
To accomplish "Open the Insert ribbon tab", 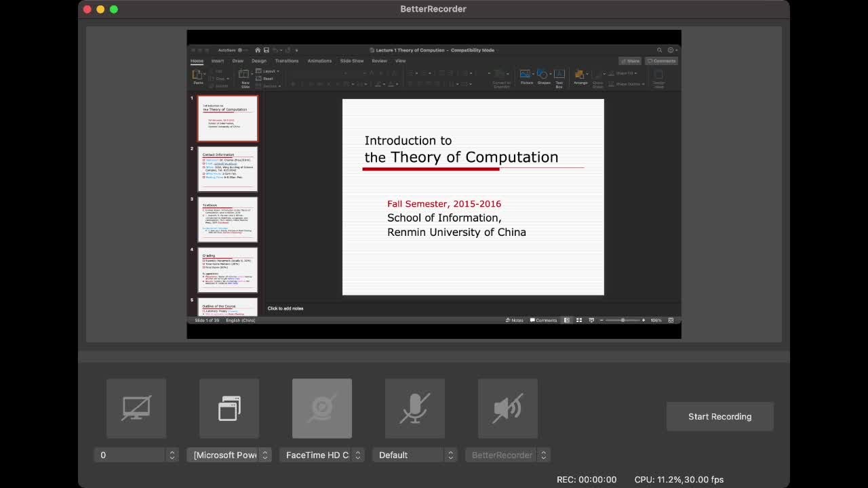I will pos(218,61).
